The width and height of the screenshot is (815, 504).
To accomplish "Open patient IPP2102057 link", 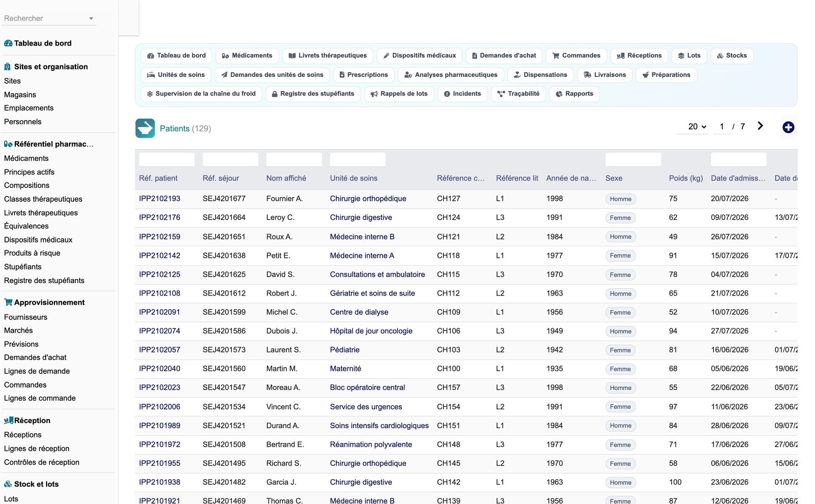I will click(160, 350).
